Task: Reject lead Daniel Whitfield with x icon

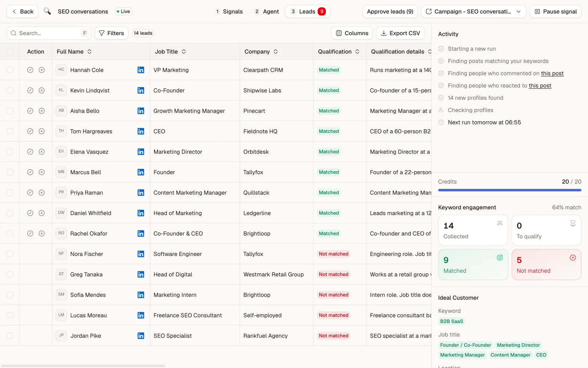Action: pos(42,213)
